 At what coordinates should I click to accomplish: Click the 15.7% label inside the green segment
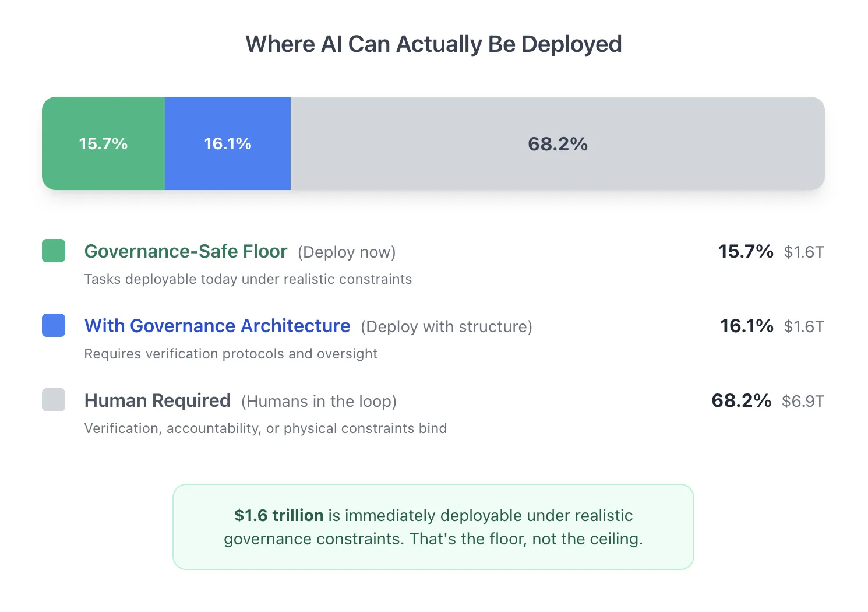pyautogui.click(x=104, y=143)
